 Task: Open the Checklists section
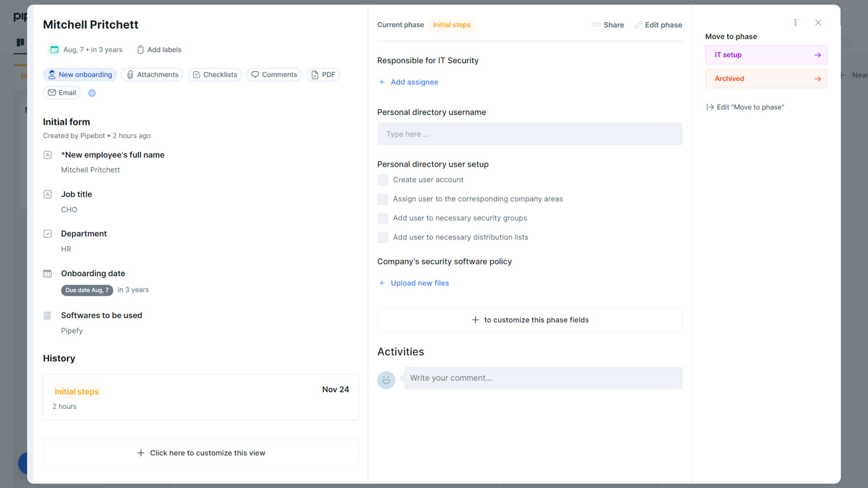tap(214, 75)
